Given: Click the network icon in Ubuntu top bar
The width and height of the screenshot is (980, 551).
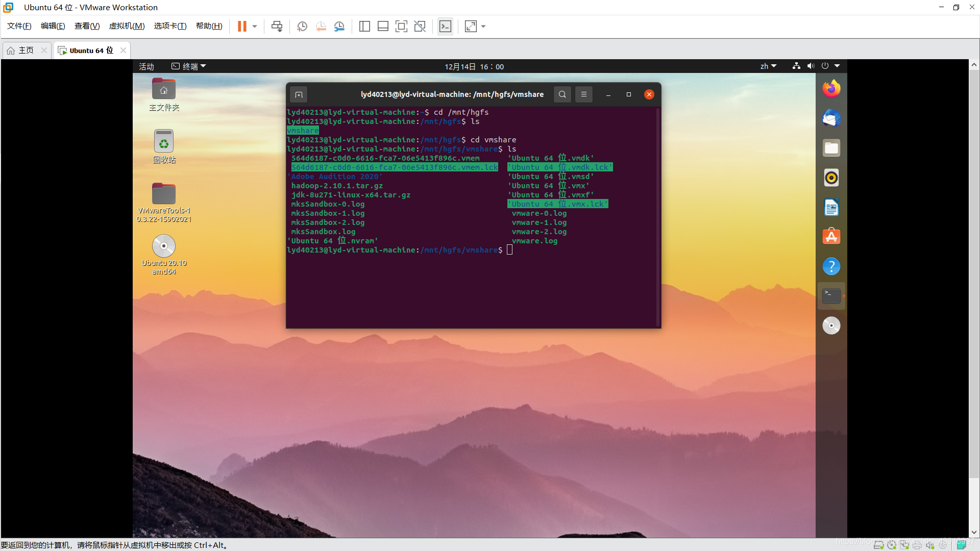Looking at the screenshot, I should [x=796, y=66].
